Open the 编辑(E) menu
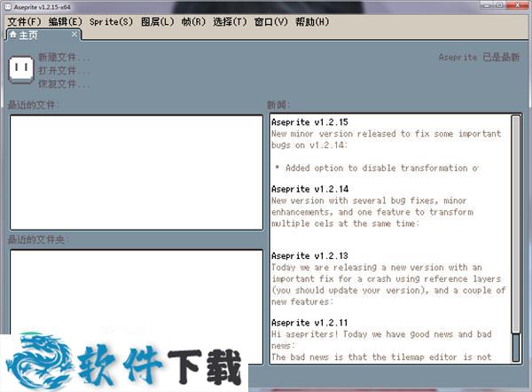Viewport: 532px width, 392px height. [x=65, y=22]
